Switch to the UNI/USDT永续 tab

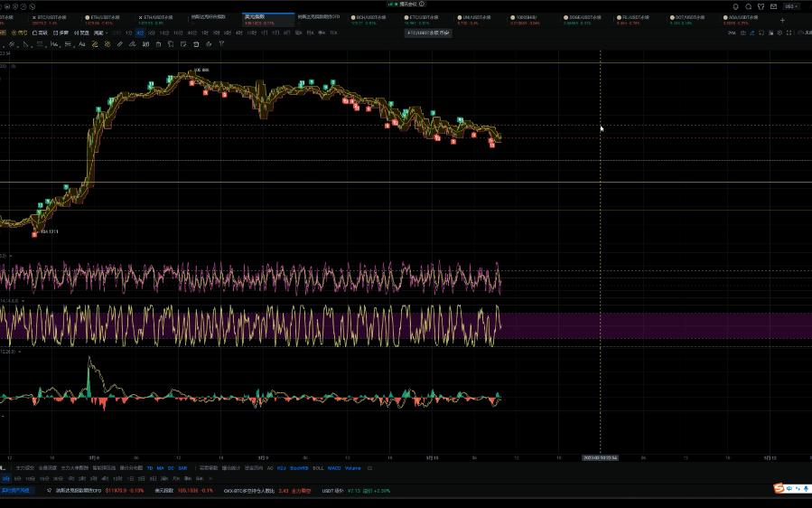pos(475,20)
